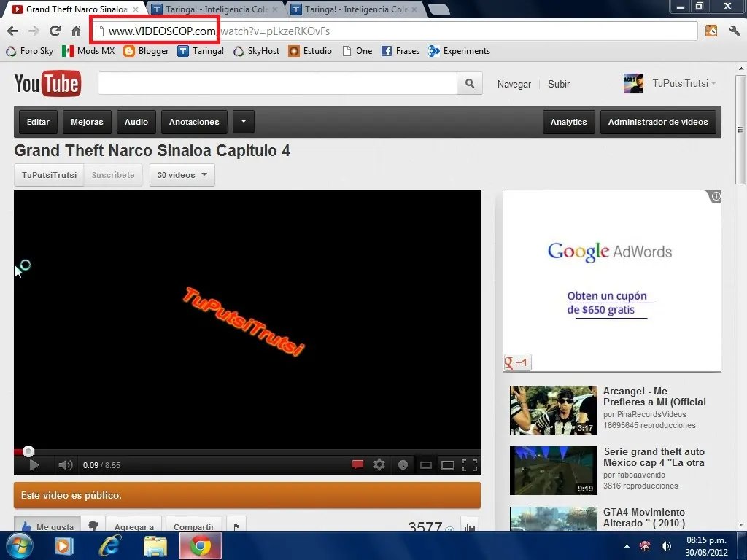747x560 pixels.
Task: Launch Internet Explorer from taskbar
Action: tap(109, 545)
